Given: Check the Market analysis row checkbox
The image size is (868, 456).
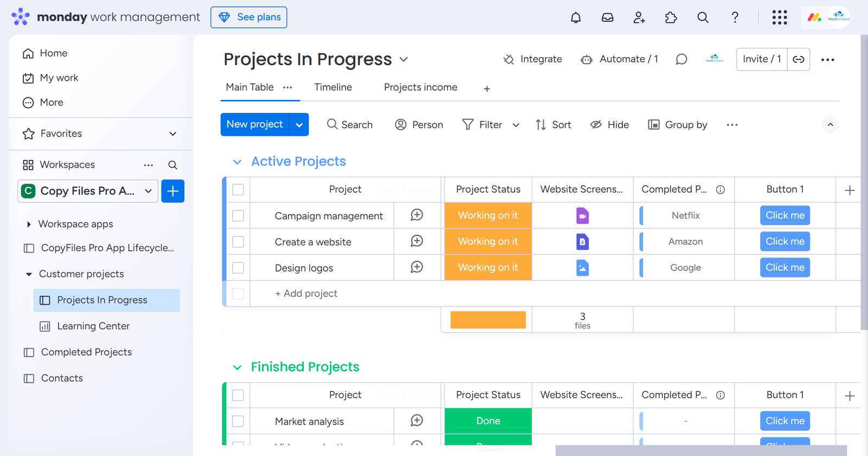Looking at the screenshot, I should pos(238,421).
